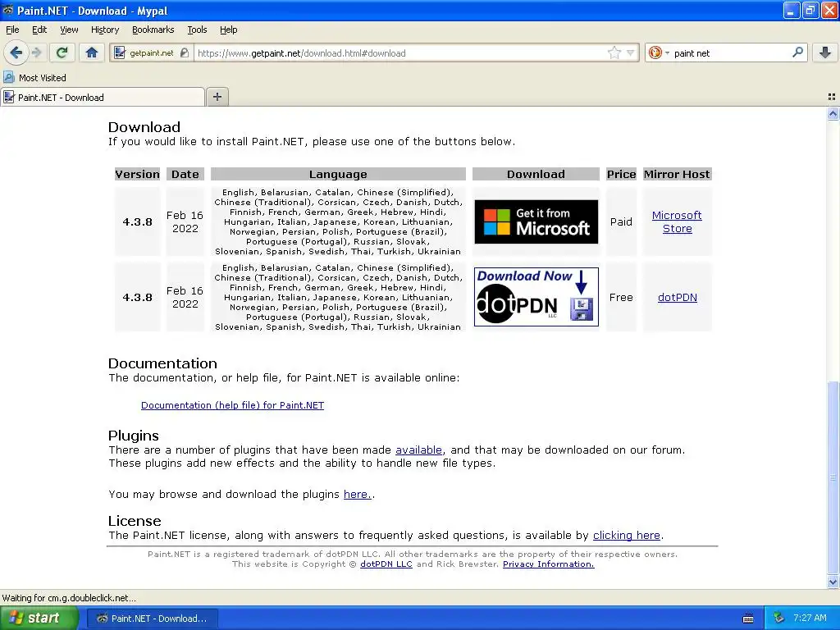The image size is (840, 630).
Task: Click the 'here' plugins download link
Action: 358,494
